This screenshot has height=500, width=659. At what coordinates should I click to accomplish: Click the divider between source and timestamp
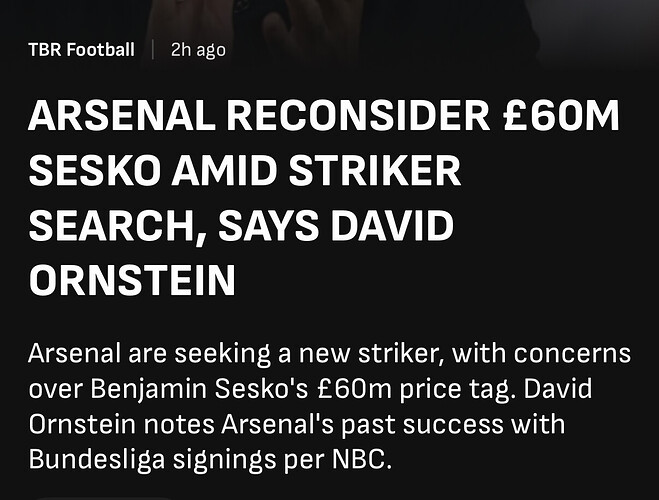coord(153,50)
